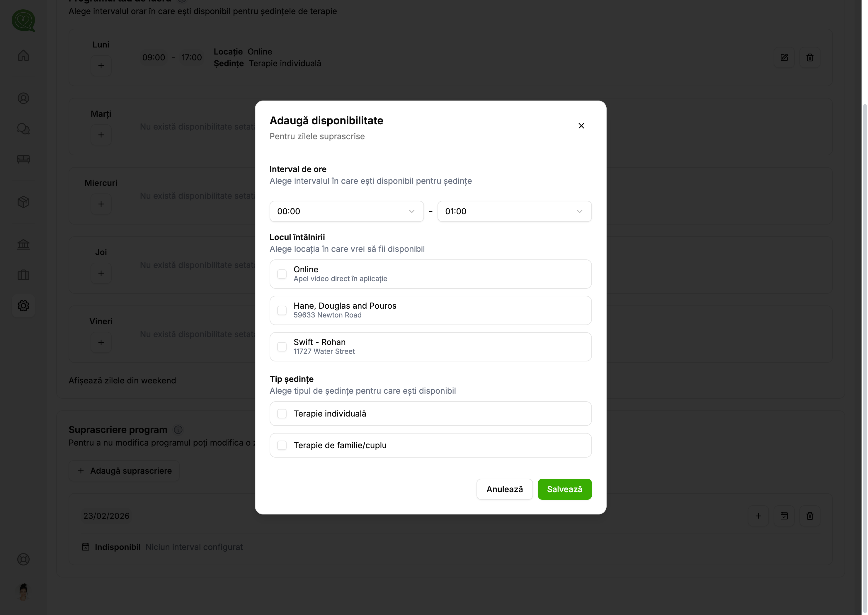Open the briefcase icon in the sidebar

(23, 275)
